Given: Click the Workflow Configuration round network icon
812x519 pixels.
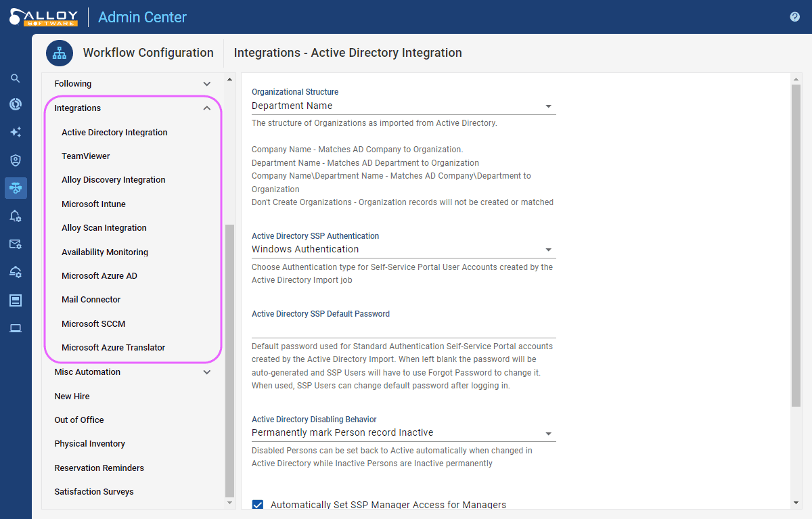Looking at the screenshot, I should 60,53.
